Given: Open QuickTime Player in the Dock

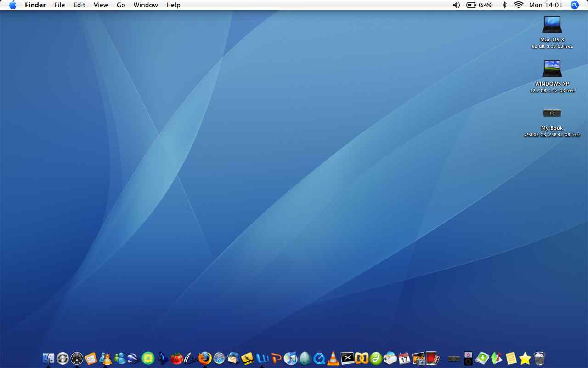Looking at the screenshot, I should pos(319,358).
